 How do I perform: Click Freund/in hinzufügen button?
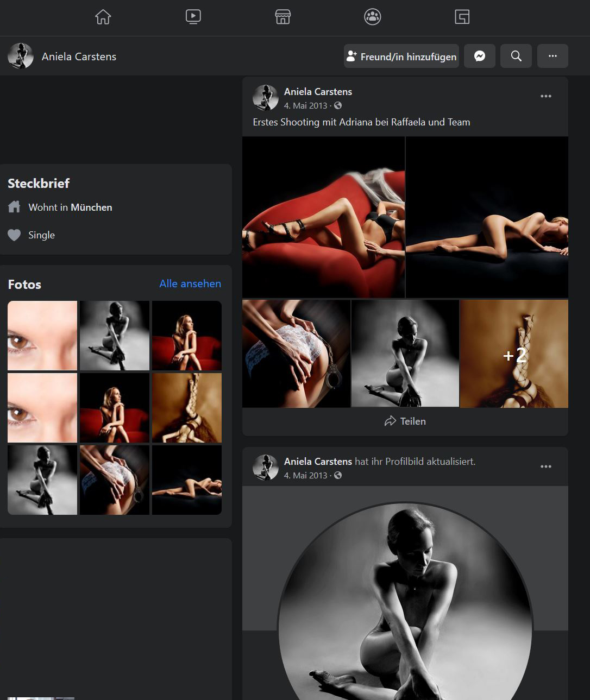(x=401, y=56)
